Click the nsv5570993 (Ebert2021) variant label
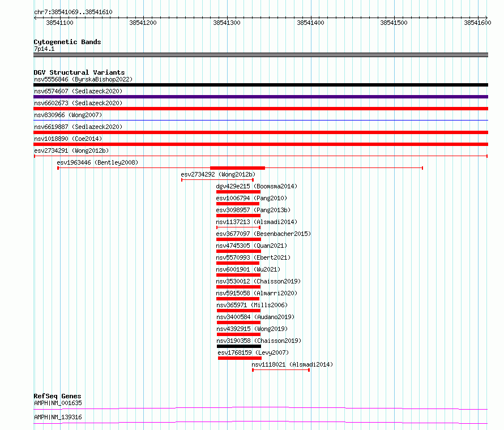Screen dimensions: 504x430 (252, 257)
